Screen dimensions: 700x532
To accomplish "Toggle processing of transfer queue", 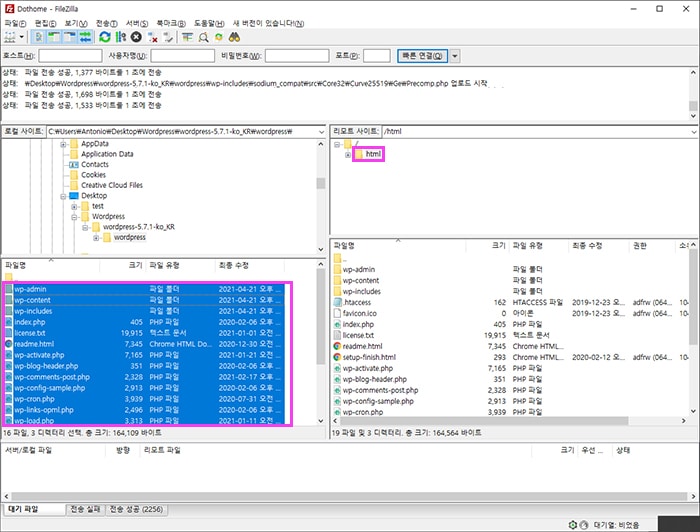I will tap(121, 37).
